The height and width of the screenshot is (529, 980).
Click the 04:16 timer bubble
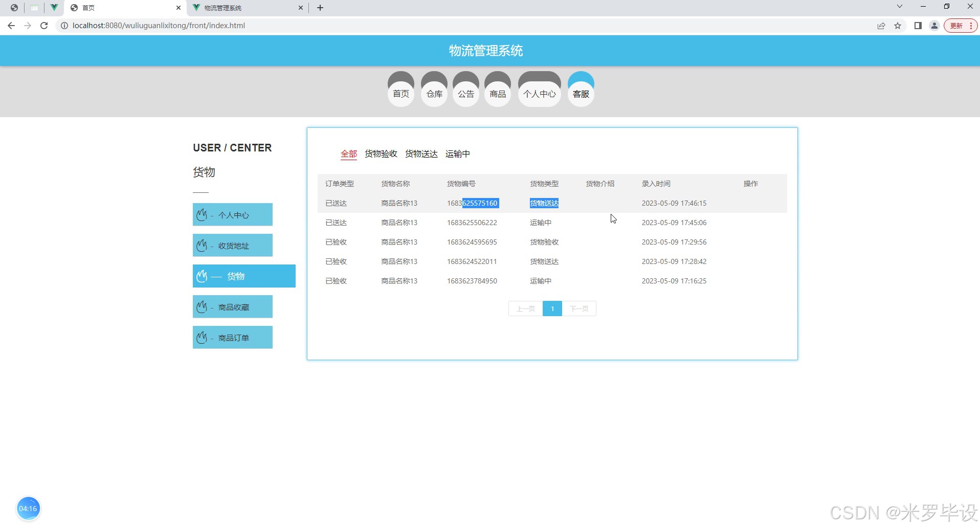[x=28, y=509]
